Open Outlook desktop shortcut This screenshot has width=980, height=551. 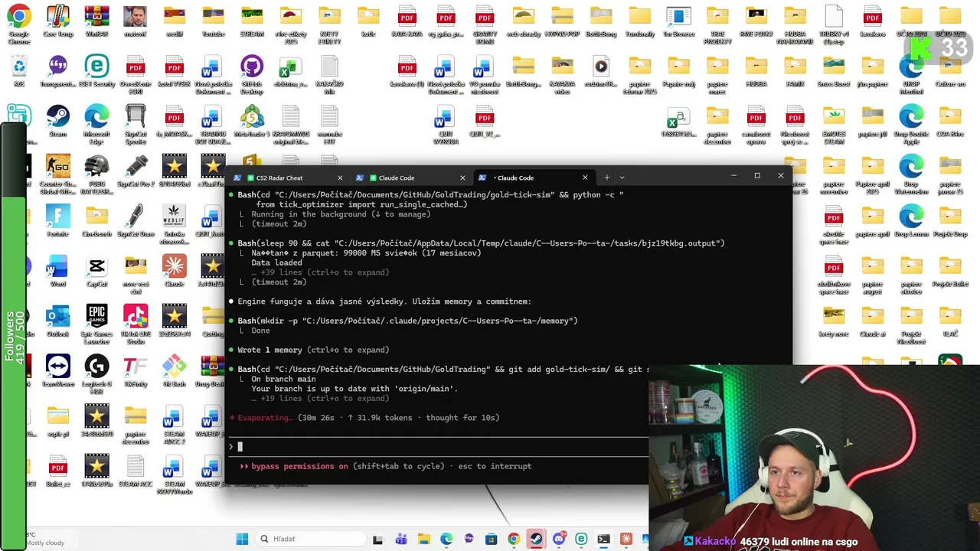[58, 320]
